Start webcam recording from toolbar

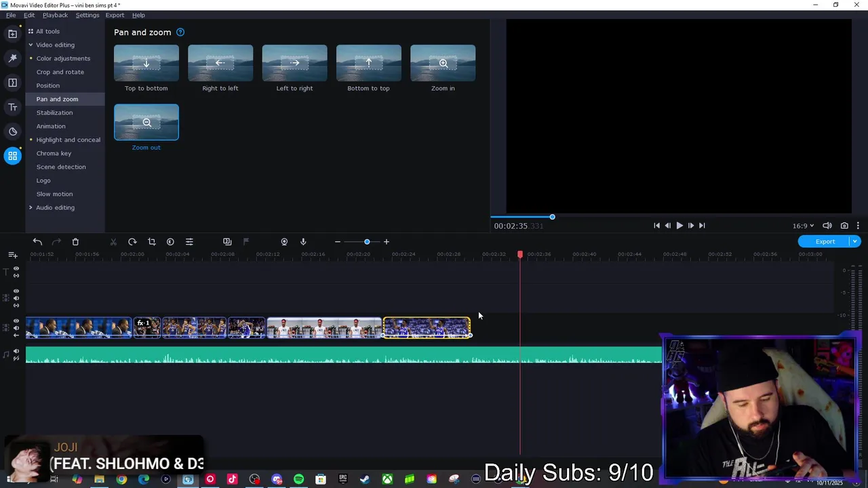click(284, 242)
